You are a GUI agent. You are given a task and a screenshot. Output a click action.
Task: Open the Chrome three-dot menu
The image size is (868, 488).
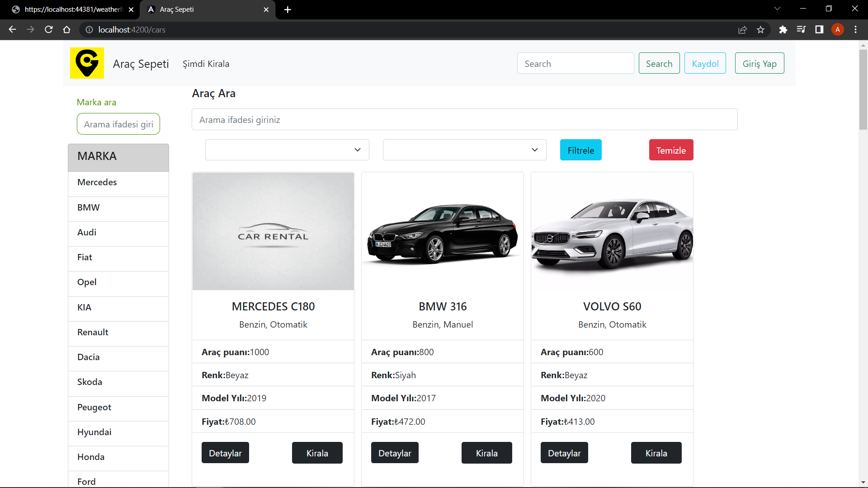(855, 29)
